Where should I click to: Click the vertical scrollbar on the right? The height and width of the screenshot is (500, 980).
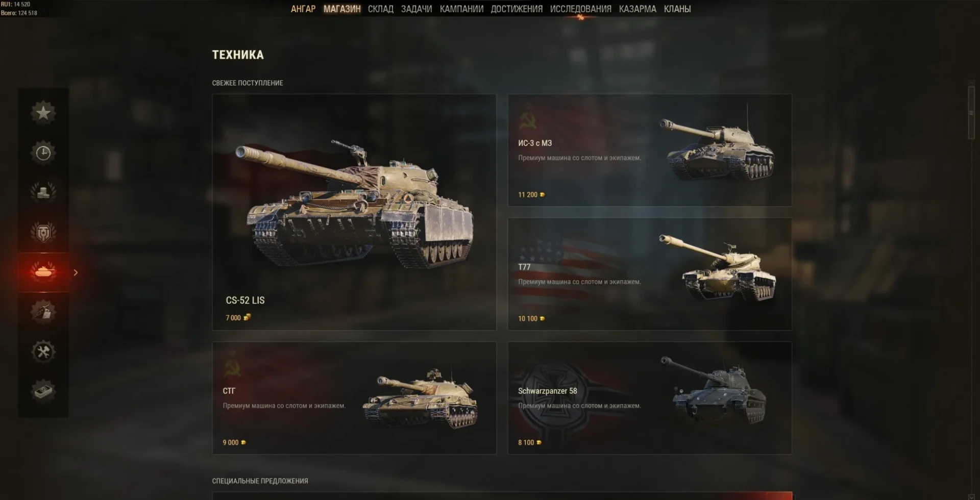pyautogui.click(x=971, y=113)
